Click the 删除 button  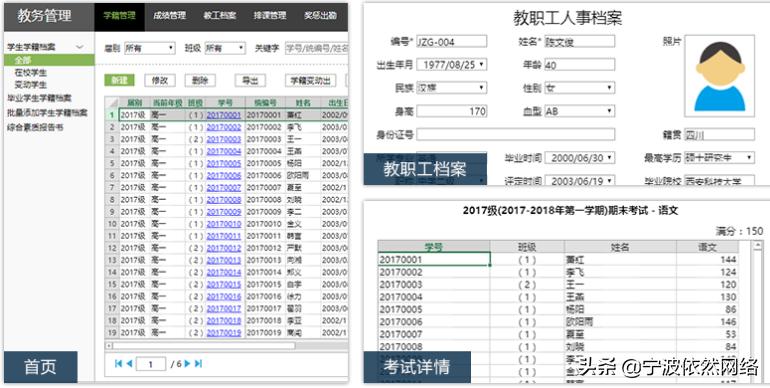click(200, 81)
